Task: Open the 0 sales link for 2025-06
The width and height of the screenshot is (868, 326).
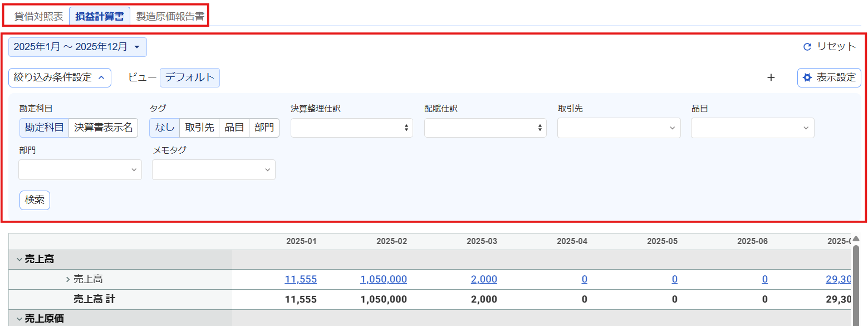Action: point(765,279)
